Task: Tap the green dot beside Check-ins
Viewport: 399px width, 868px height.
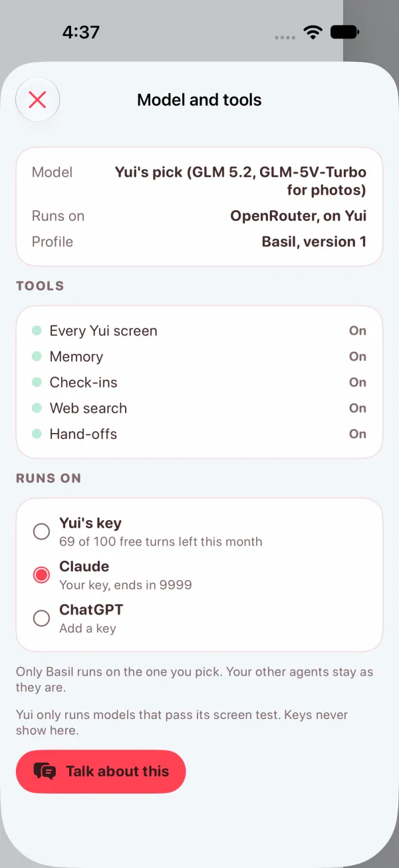Action: click(x=37, y=382)
